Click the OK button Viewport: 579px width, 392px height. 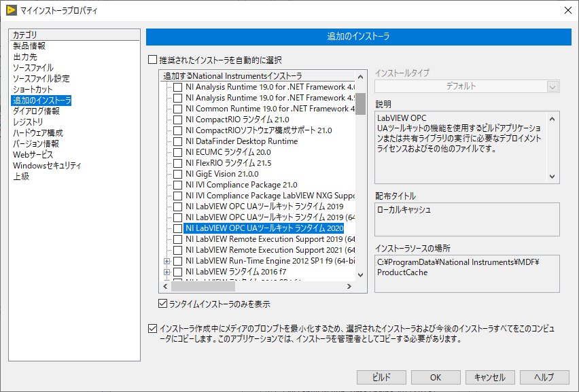click(436, 377)
